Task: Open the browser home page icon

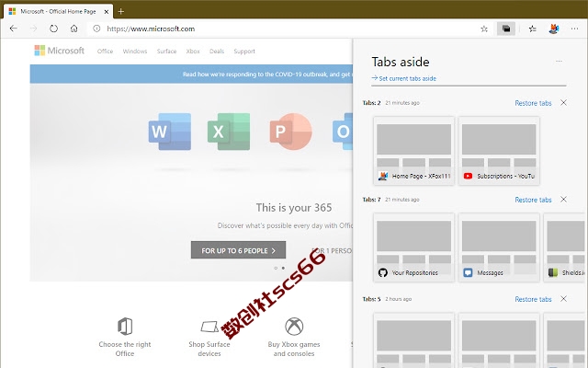Action: tap(73, 29)
